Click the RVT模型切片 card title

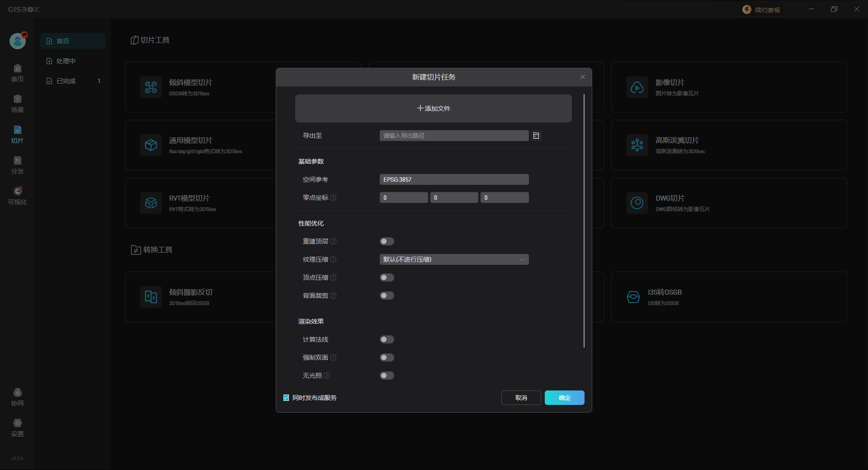(189, 198)
